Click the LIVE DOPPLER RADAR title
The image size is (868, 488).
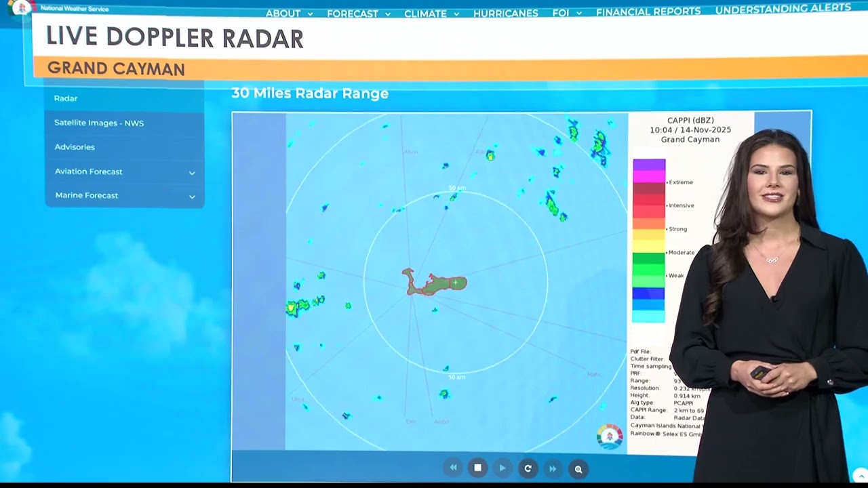tap(175, 38)
